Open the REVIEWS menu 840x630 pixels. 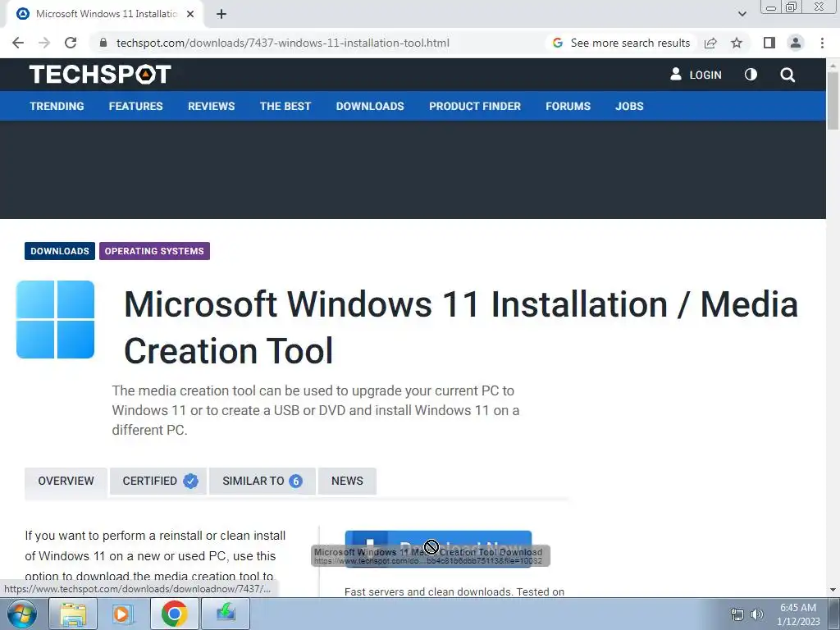tap(211, 106)
